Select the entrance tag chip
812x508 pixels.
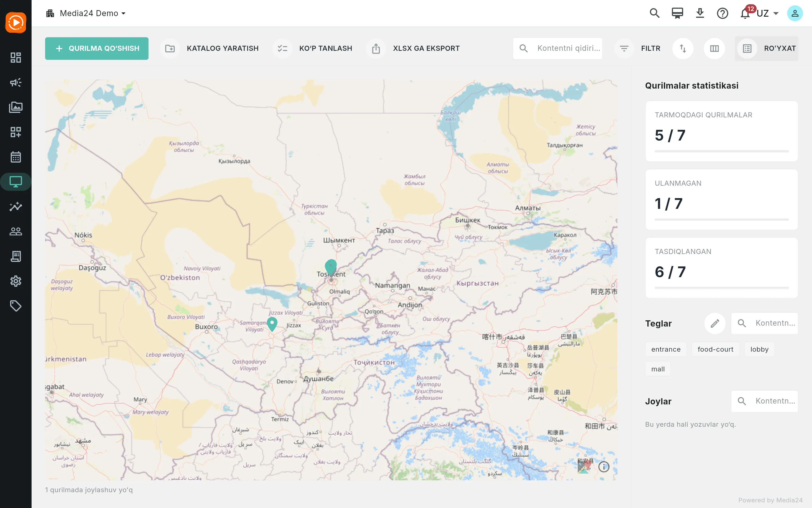(x=666, y=349)
